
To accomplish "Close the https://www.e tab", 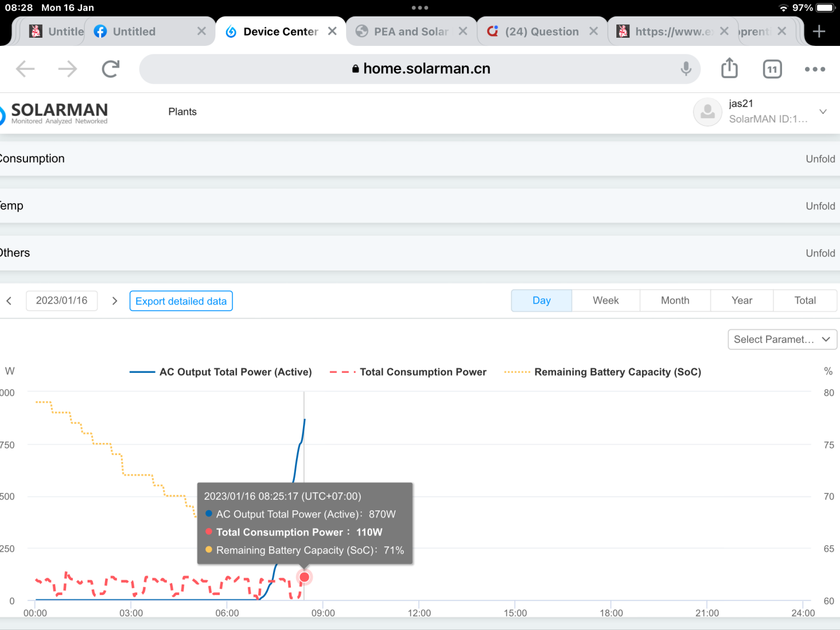I will click(724, 31).
